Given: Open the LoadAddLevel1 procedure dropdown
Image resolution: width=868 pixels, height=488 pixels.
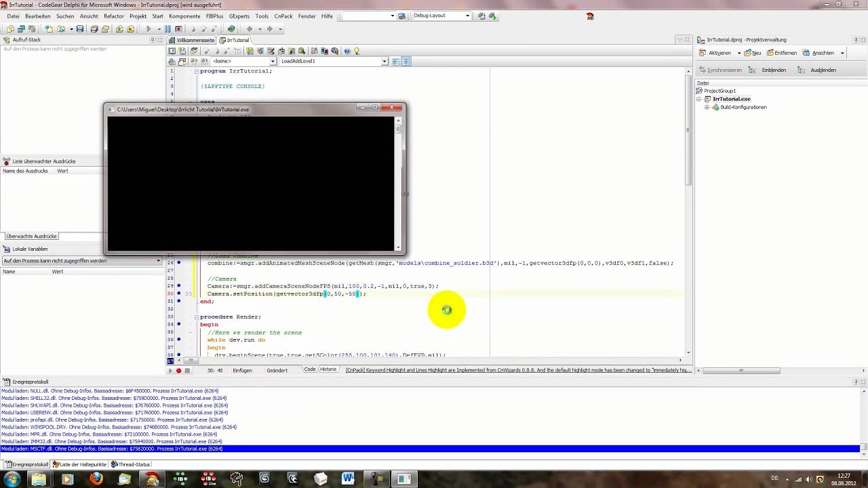Looking at the screenshot, I should point(384,61).
